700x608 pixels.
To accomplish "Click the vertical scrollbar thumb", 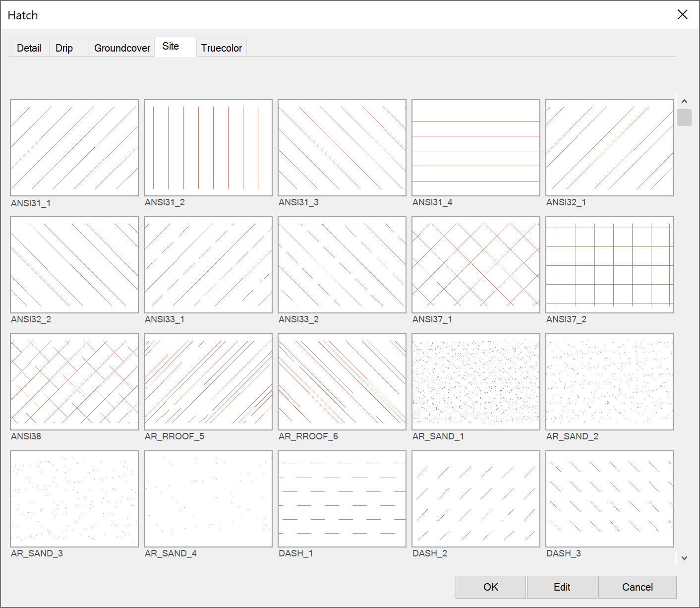I will pos(684,118).
